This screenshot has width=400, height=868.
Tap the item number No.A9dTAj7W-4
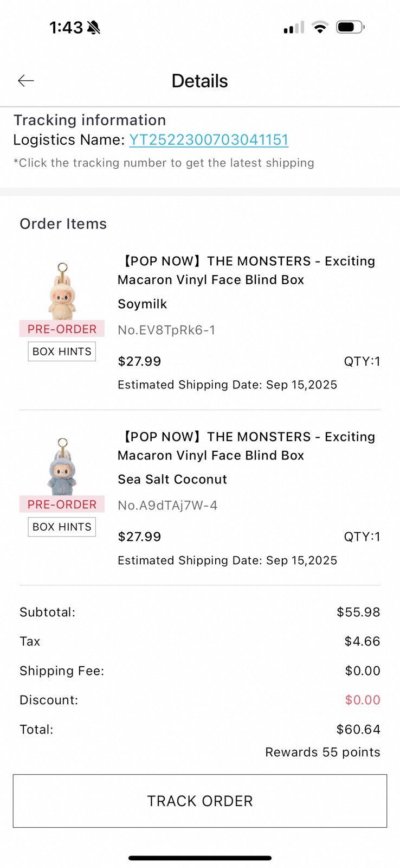167,506
